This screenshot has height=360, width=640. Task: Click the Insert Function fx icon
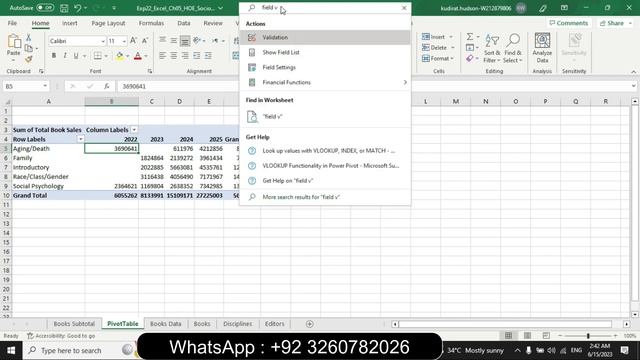[x=107, y=87]
